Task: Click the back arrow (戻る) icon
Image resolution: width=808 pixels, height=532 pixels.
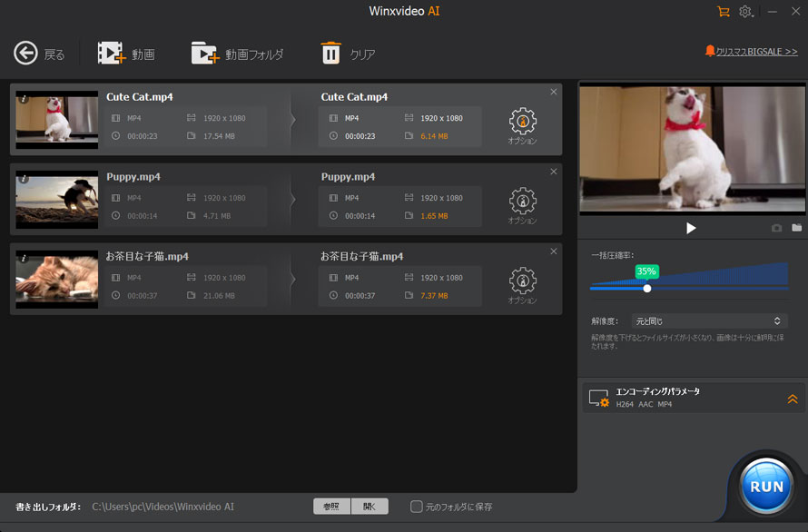Action: click(x=25, y=54)
